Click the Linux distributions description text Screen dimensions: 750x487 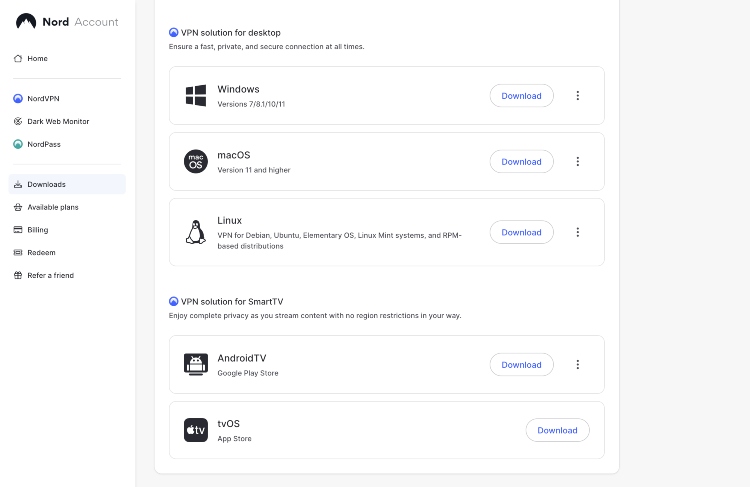pos(339,241)
